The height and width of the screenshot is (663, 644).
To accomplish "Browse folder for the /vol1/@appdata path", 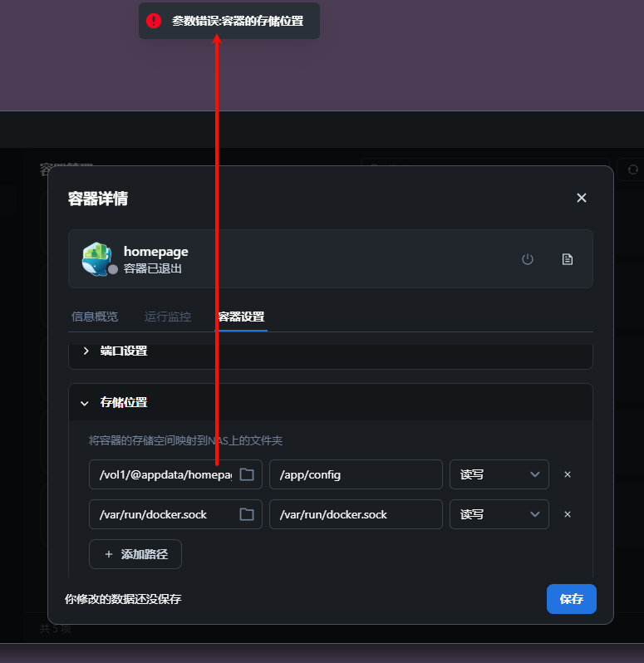I will pyautogui.click(x=247, y=474).
